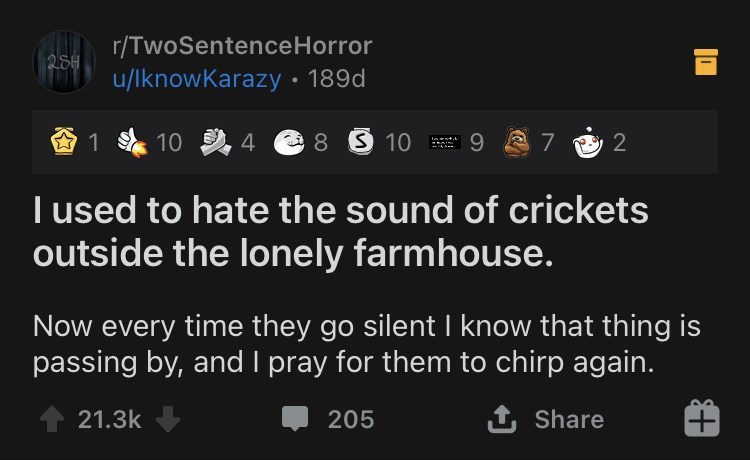Click the post body text
This screenshot has height=460, width=750.
tap(365, 344)
